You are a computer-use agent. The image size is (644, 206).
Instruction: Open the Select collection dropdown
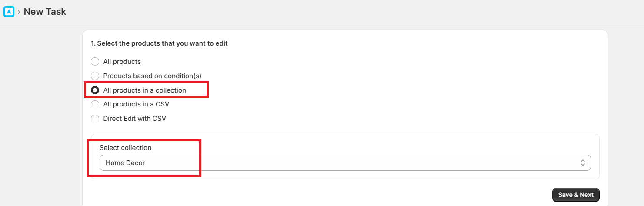(x=345, y=163)
